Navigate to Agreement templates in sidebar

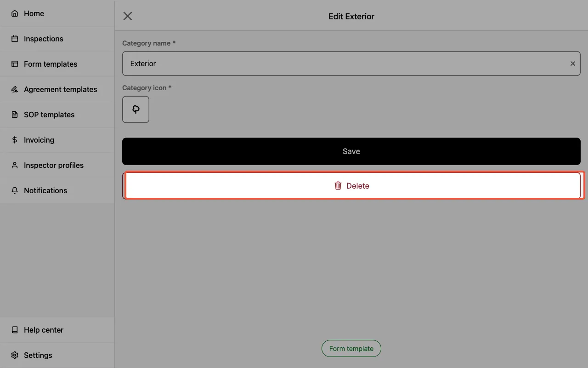coord(60,89)
